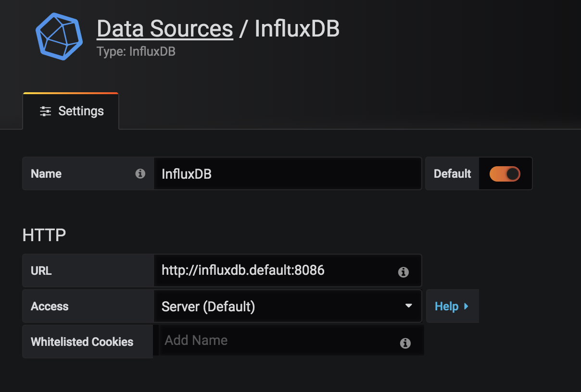The image size is (581, 392).
Task: Click the InfluxDB page title text
Action: tap(297, 29)
